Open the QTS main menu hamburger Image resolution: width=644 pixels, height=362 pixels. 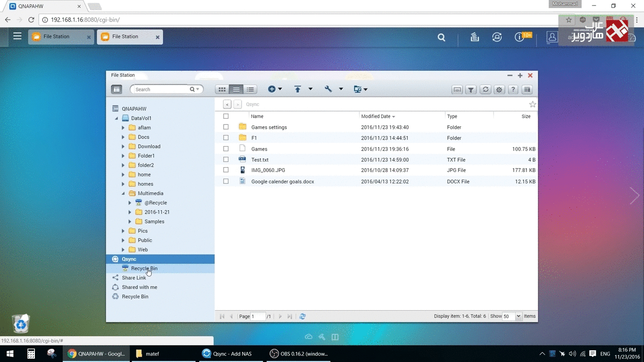click(17, 36)
